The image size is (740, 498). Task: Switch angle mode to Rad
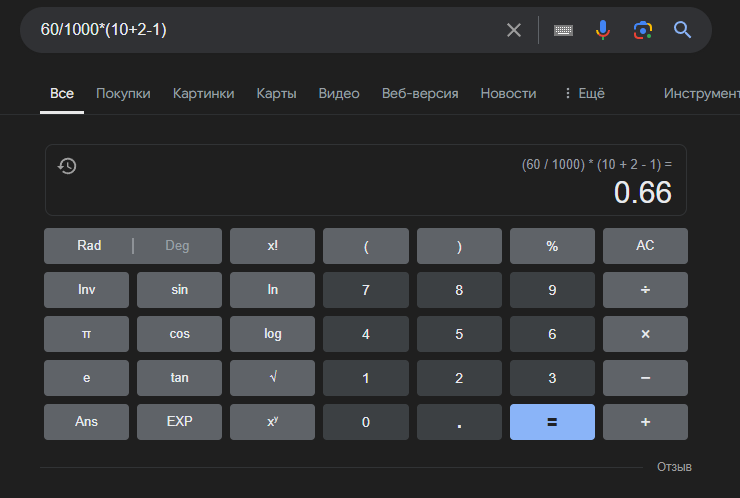click(x=89, y=245)
